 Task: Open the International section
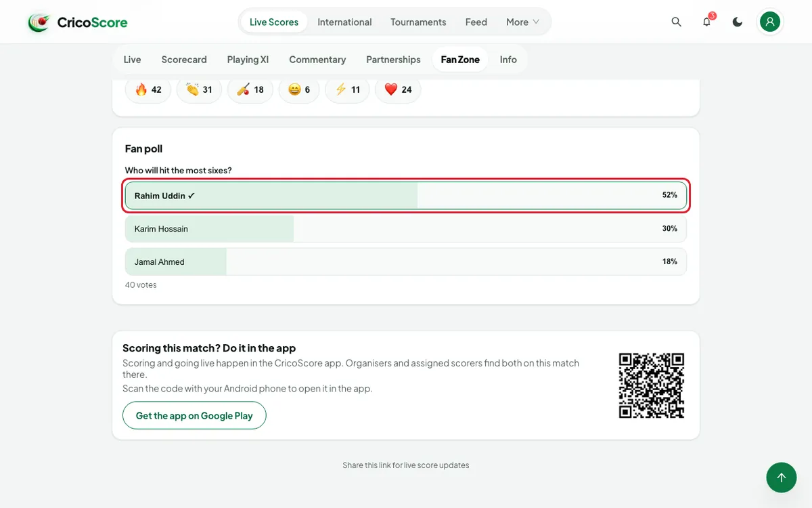click(x=344, y=22)
